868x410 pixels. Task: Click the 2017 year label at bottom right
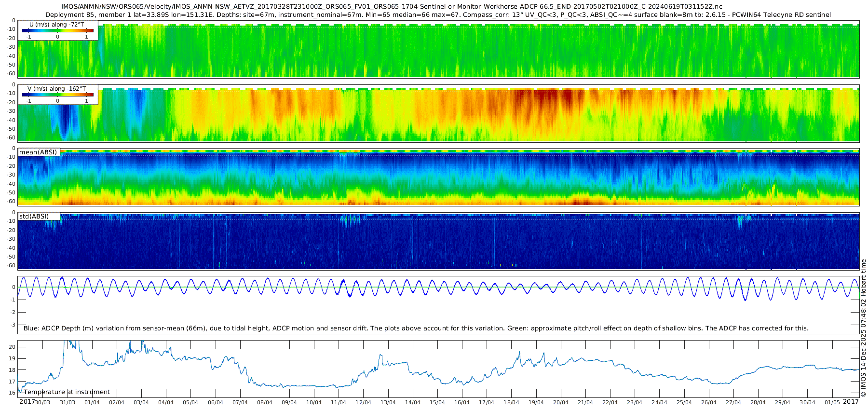click(x=851, y=402)
